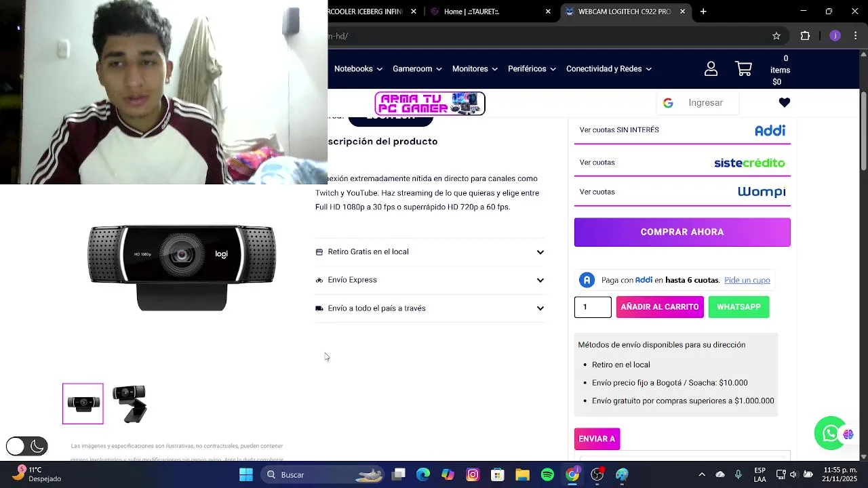Expand the Conectividad y Redes menu

click(x=609, y=68)
